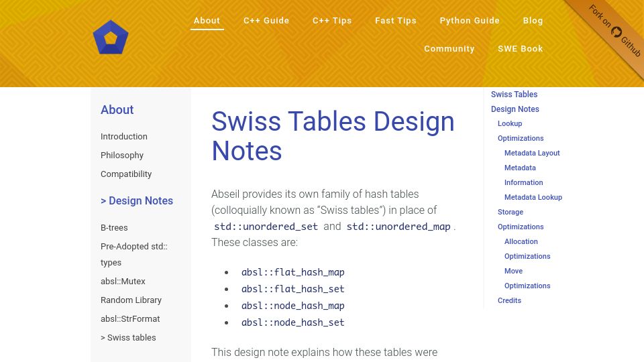Jump to Metadata Information in contents
Screen dimensions: 644x362
pyautogui.click(x=523, y=175)
